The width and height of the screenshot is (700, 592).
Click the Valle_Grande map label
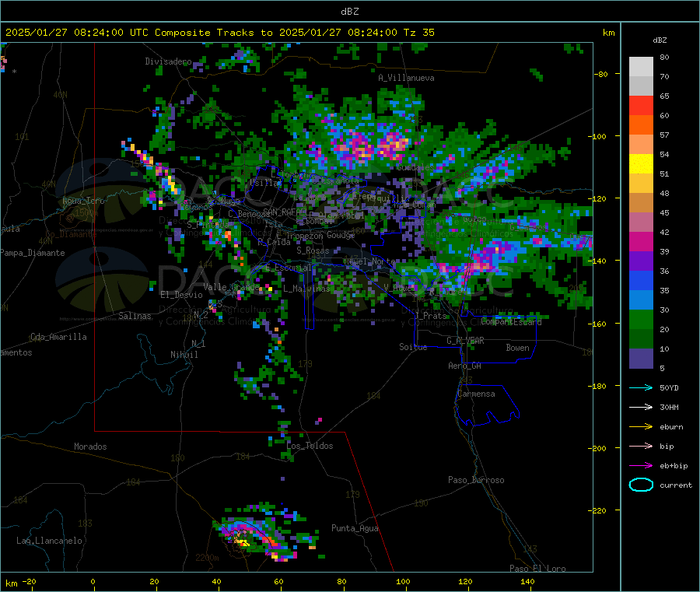coord(231,286)
